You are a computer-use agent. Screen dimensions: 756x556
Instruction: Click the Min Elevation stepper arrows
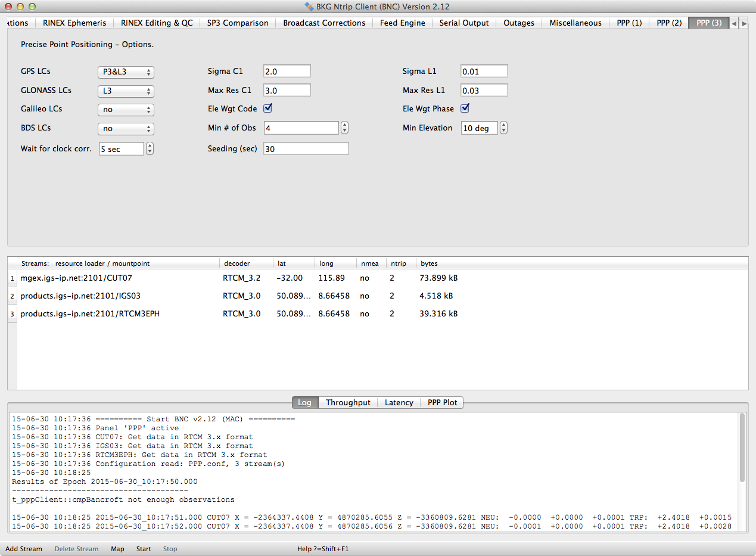pos(503,128)
